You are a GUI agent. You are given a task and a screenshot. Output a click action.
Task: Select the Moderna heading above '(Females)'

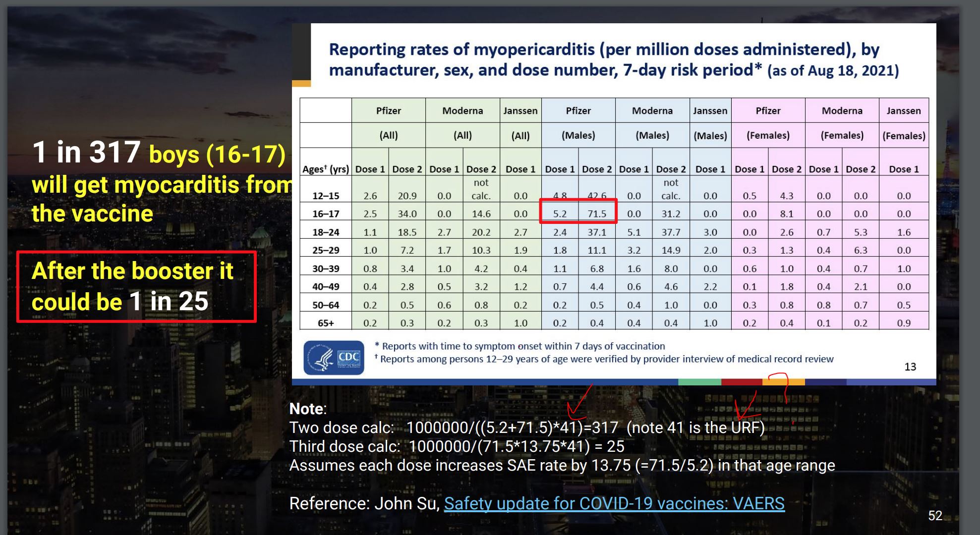842,111
